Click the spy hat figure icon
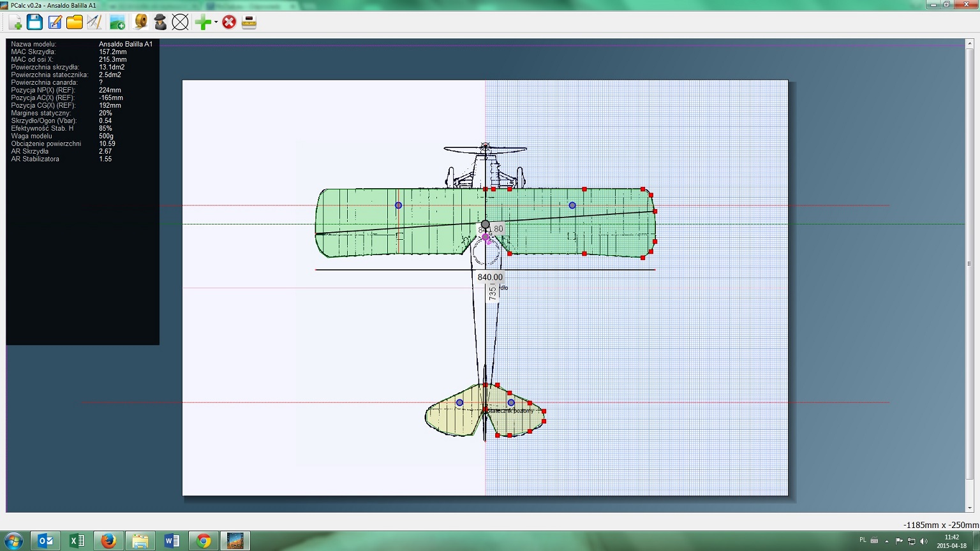Screen dimensions: 980x551 [x=160, y=22]
